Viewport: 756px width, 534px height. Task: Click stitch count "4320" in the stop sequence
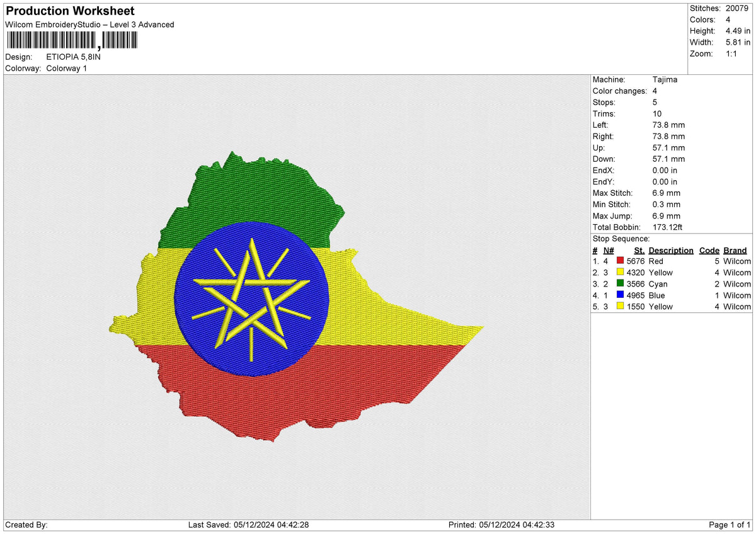click(x=636, y=272)
